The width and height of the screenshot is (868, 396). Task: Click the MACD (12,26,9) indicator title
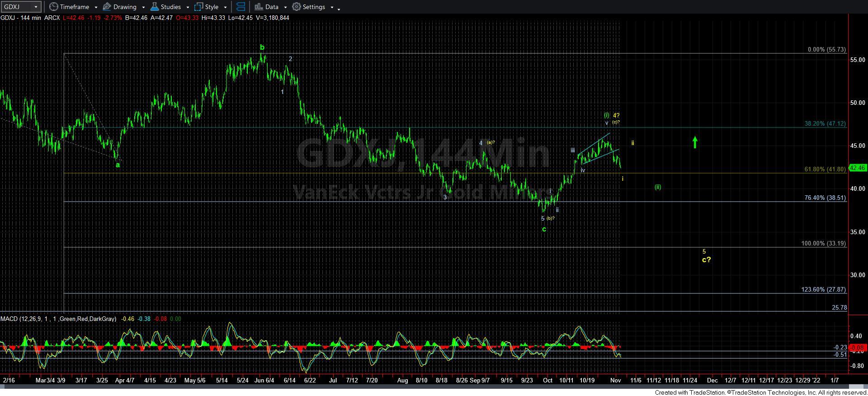pyautogui.click(x=58, y=319)
